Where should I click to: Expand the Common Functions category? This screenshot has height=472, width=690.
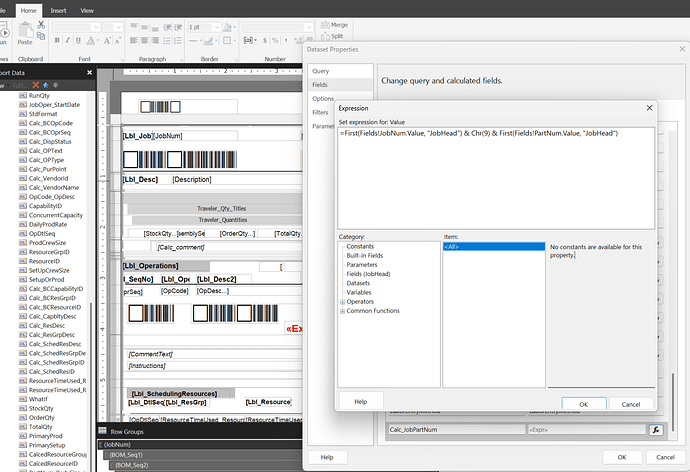pyautogui.click(x=342, y=311)
